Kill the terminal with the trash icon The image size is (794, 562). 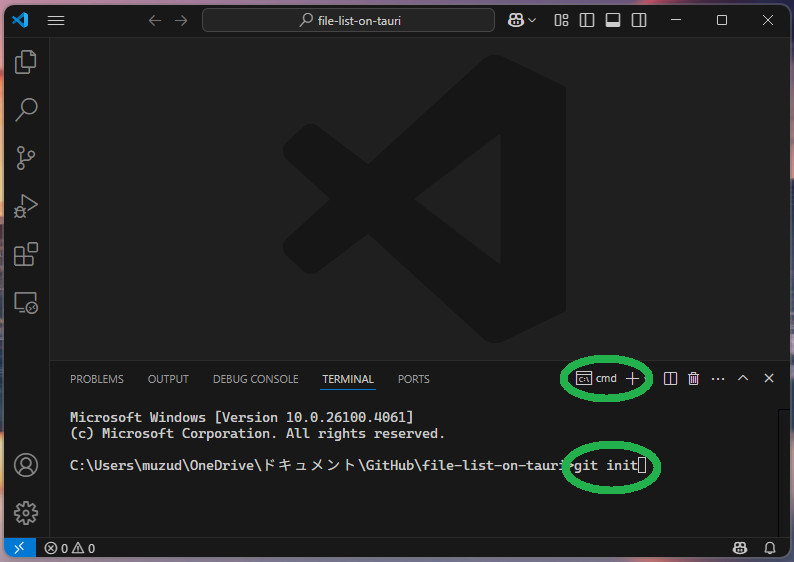(x=693, y=378)
